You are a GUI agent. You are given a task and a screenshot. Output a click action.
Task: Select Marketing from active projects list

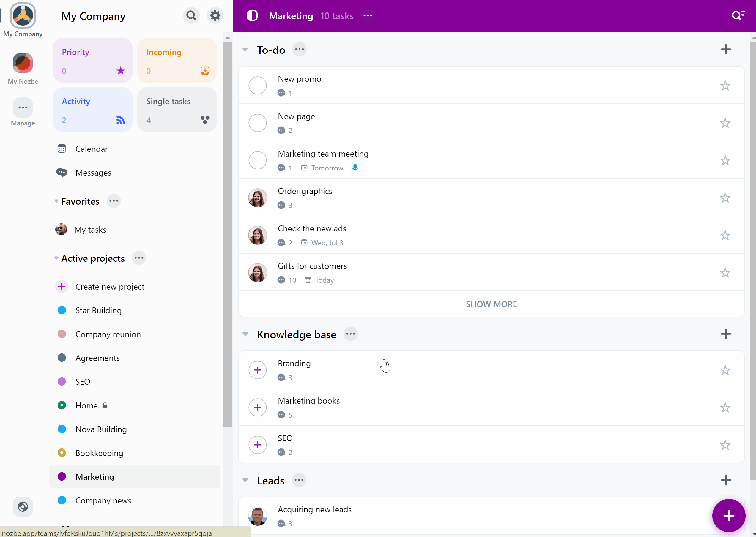pyautogui.click(x=94, y=477)
